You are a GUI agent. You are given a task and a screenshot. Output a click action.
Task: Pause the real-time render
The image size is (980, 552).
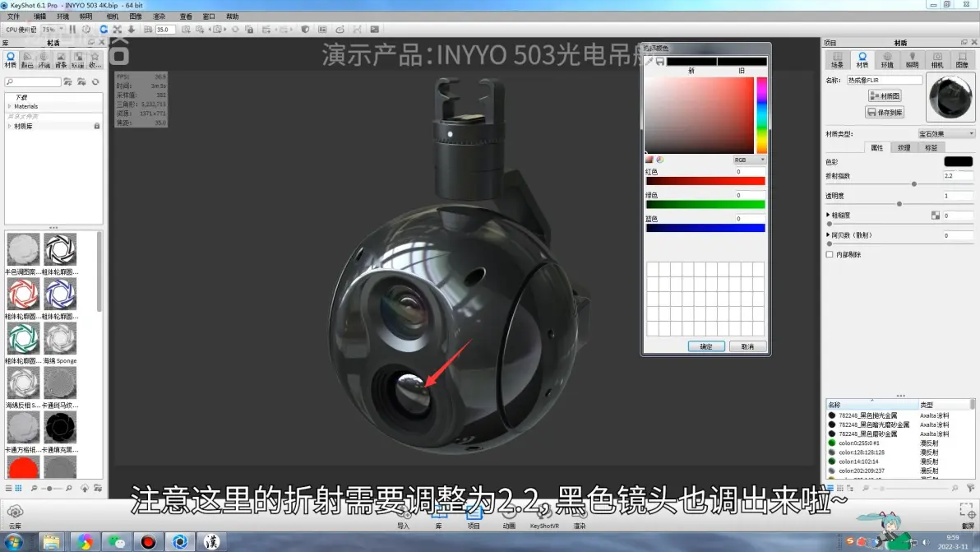72,30
